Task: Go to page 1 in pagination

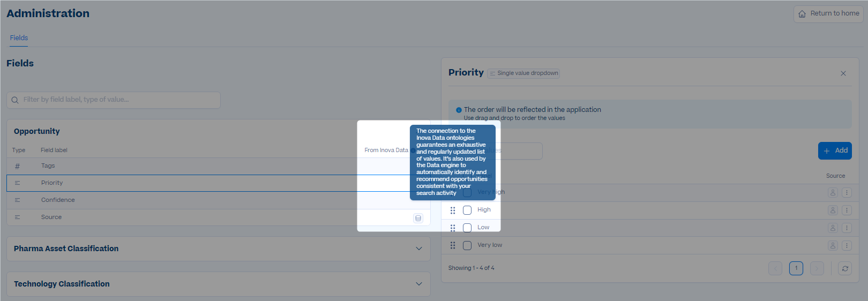Action: 796,268
